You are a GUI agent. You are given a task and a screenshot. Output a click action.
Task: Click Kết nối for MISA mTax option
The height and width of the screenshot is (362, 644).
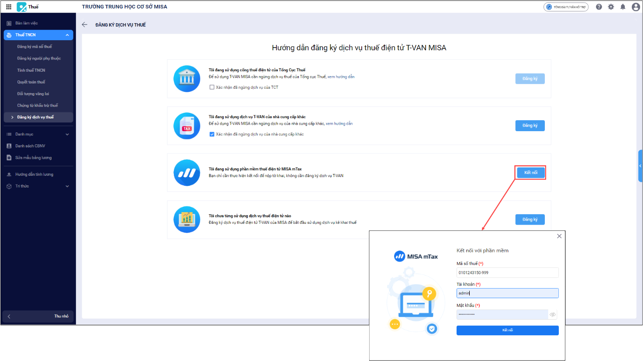coord(530,173)
